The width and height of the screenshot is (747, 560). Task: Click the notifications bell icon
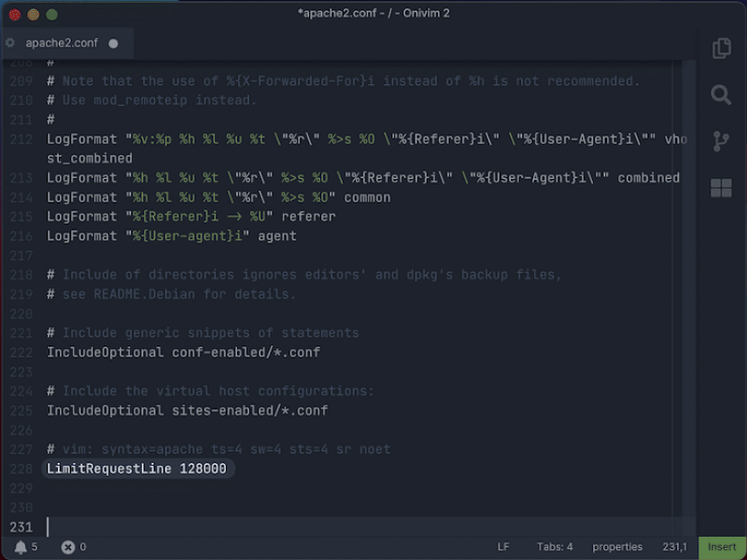point(21,547)
